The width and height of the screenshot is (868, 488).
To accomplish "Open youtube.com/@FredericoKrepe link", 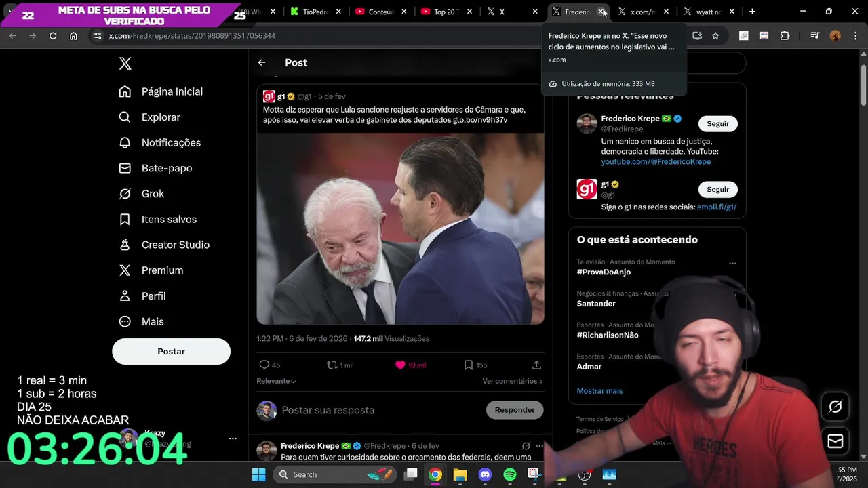I will tap(656, 162).
